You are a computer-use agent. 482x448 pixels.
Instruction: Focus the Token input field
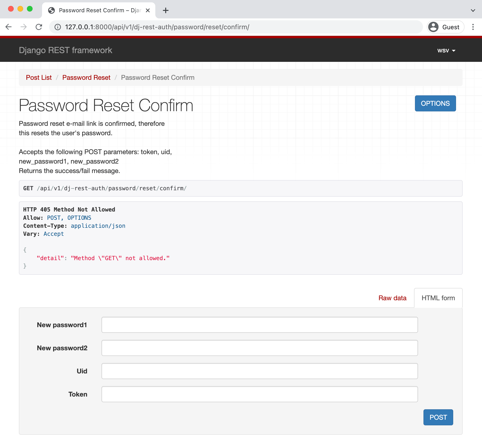[259, 394]
